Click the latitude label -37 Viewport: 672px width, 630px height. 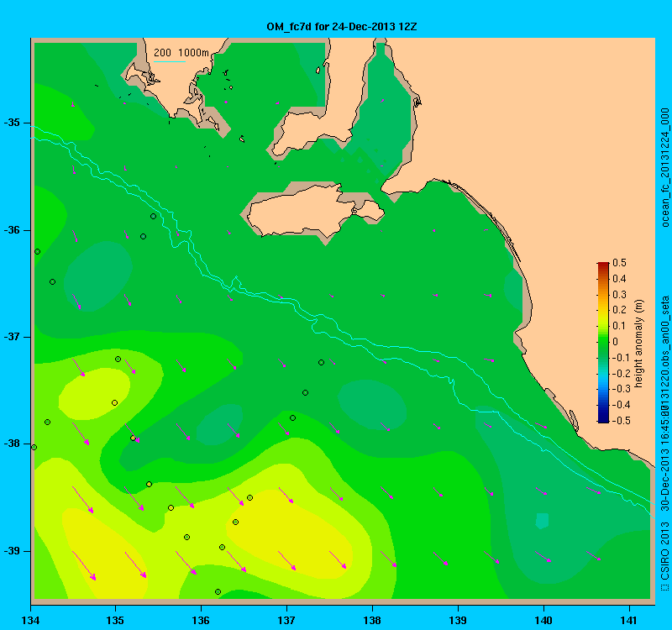click(12, 337)
